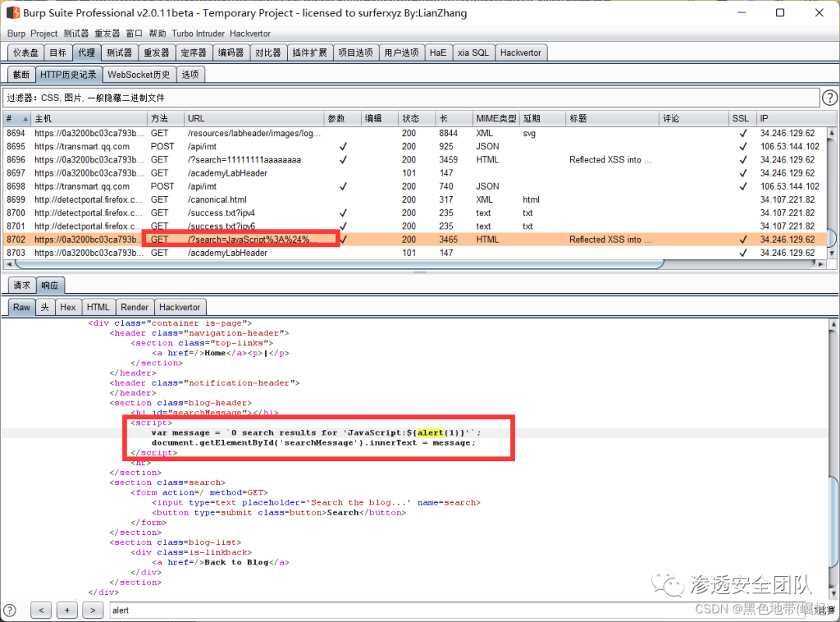Switch to the 仪表盘 dashboard tab
840x622 pixels.
click(26, 53)
